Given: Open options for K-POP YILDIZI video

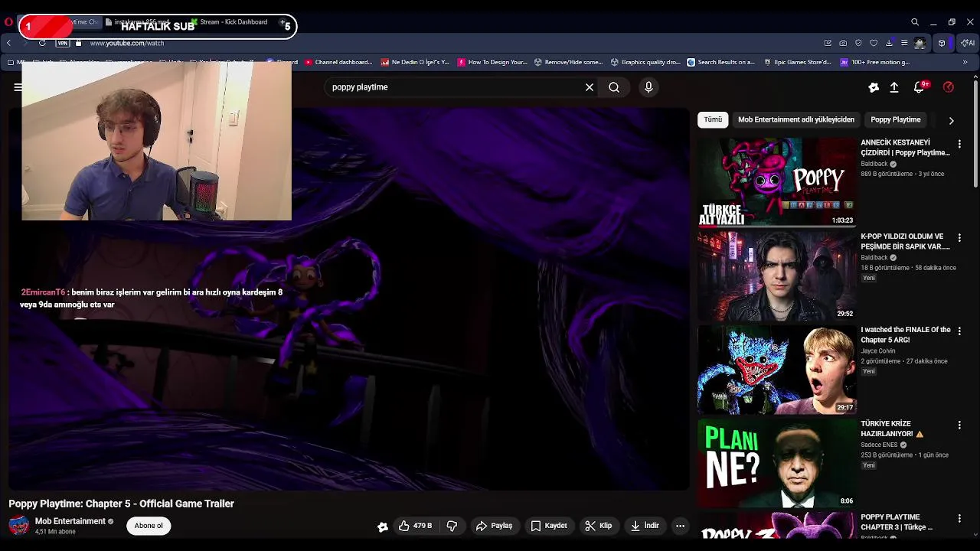Looking at the screenshot, I should coord(959,238).
